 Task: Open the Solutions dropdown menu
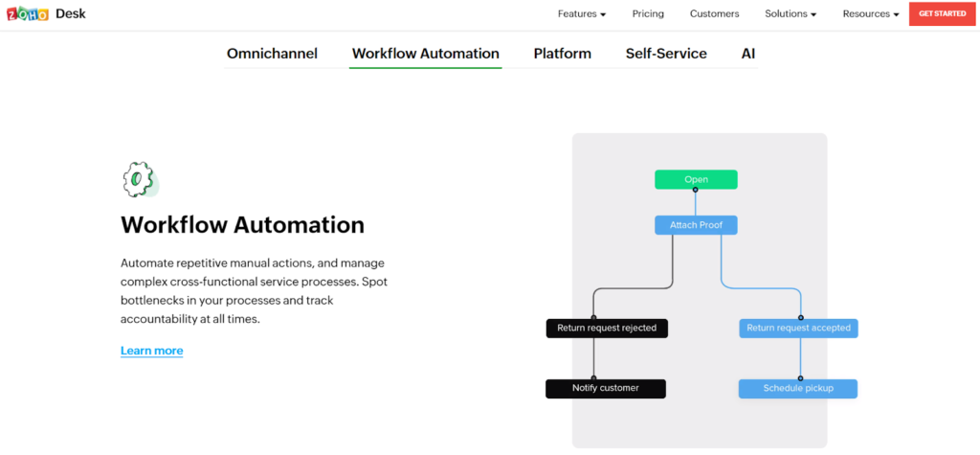click(791, 14)
